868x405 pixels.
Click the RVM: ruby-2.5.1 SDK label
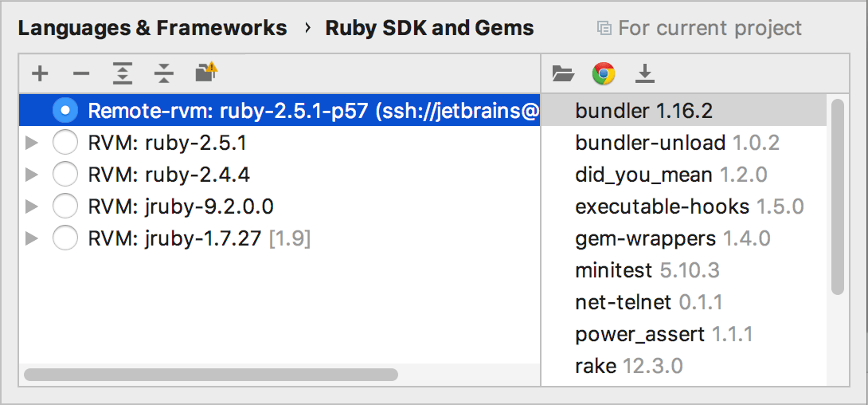(167, 144)
